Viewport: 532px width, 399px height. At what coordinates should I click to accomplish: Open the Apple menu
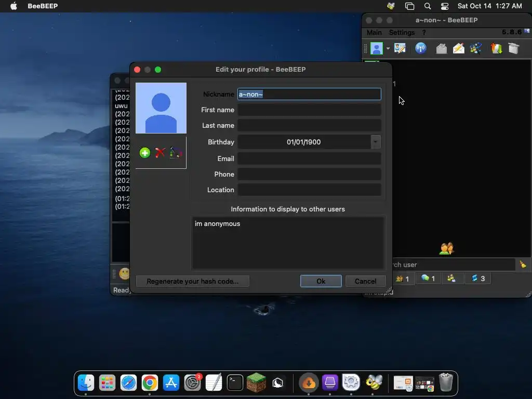coord(14,6)
